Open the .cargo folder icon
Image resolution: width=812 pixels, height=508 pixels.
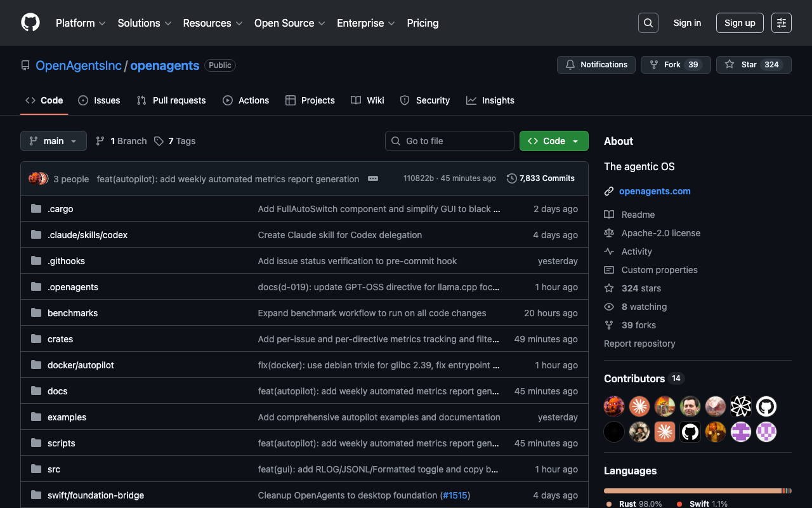point(36,209)
